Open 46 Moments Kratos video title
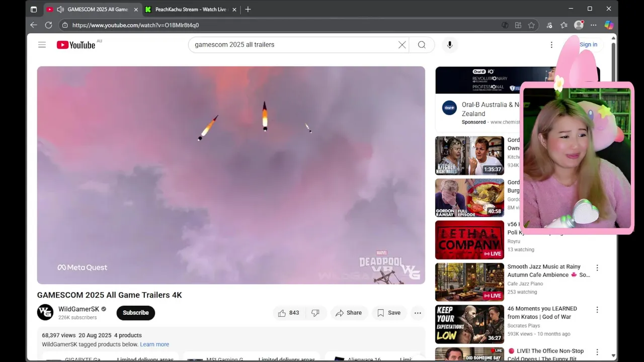The width and height of the screenshot is (644, 362). (542, 313)
